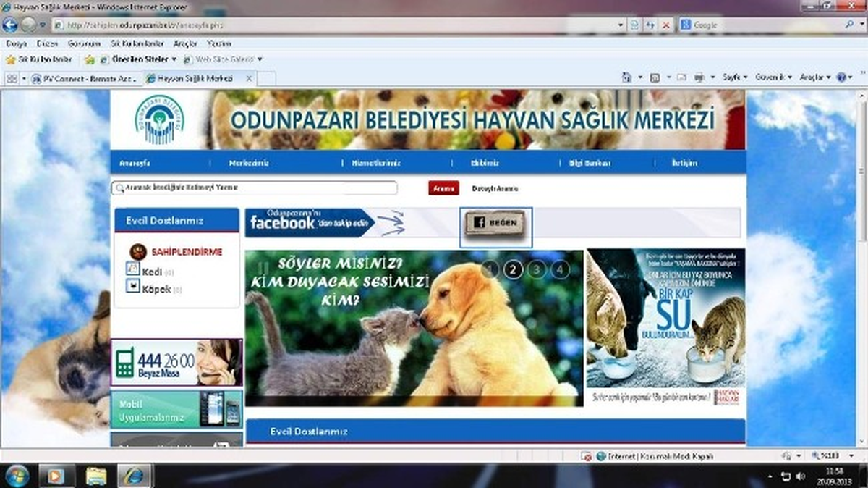Open the Düzen menu

[47, 43]
